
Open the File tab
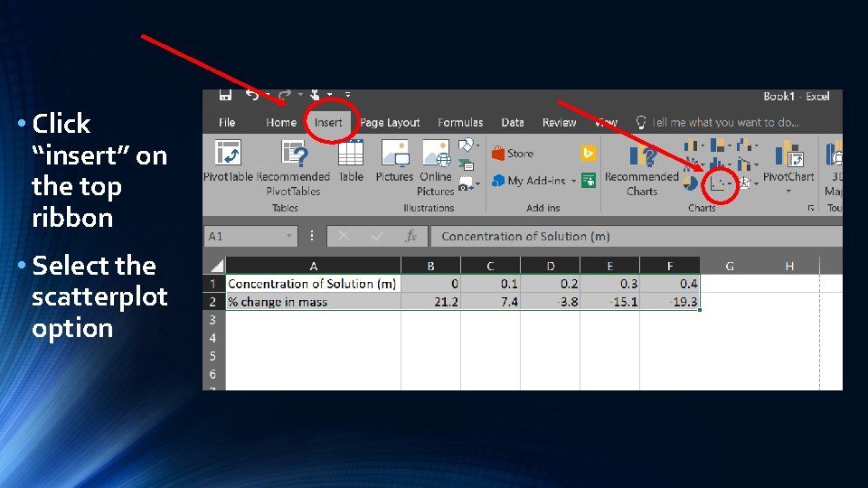pyautogui.click(x=227, y=122)
